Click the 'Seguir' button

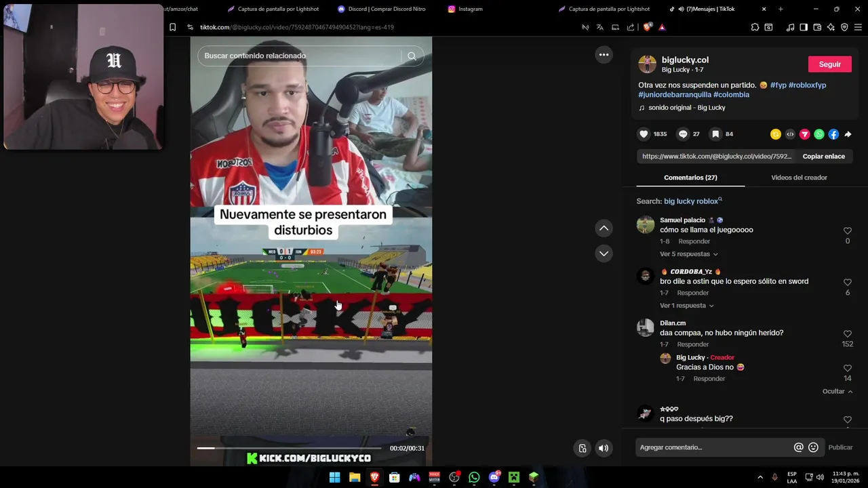[x=830, y=64]
